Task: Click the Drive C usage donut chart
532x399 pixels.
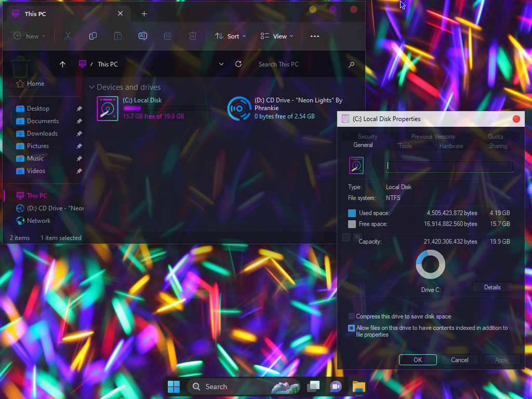Action: pyautogui.click(x=431, y=264)
